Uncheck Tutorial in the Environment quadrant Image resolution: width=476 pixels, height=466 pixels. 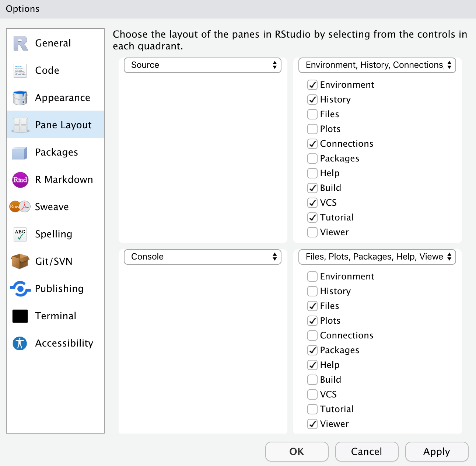coord(312,218)
